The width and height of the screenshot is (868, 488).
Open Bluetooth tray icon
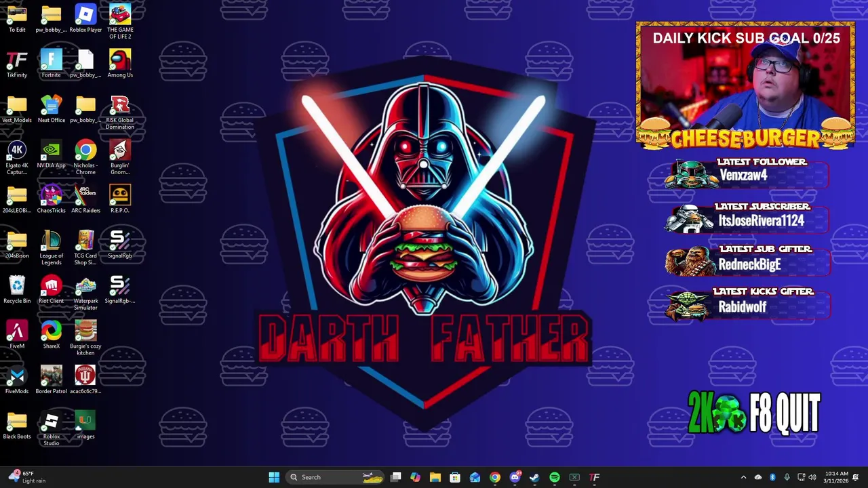772,477
